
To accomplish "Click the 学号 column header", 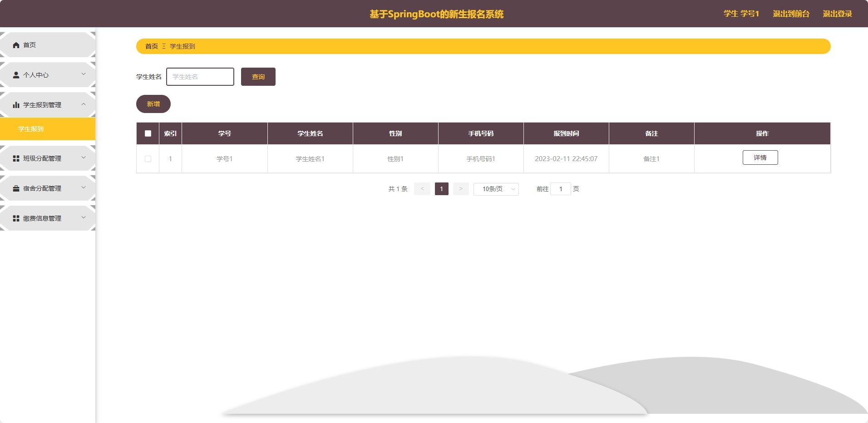I will pos(225,133).
